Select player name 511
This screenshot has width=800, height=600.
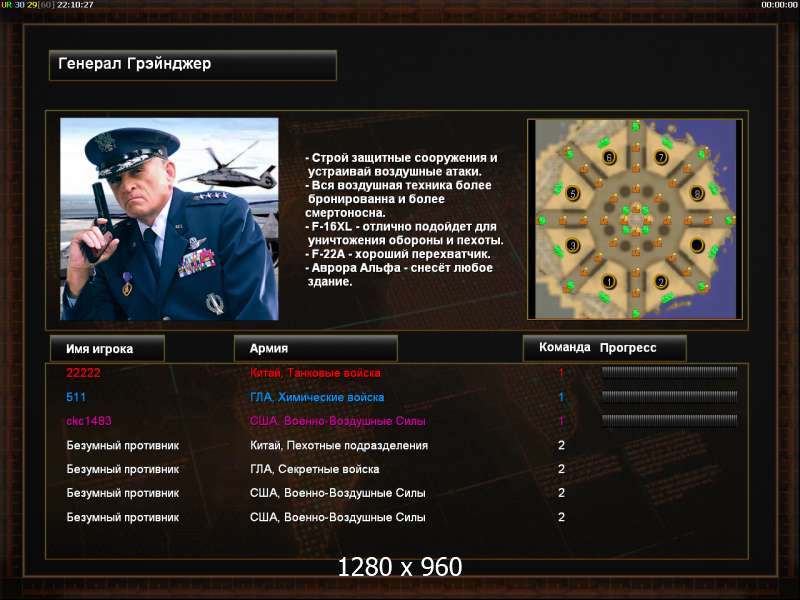tap(76, 397)
